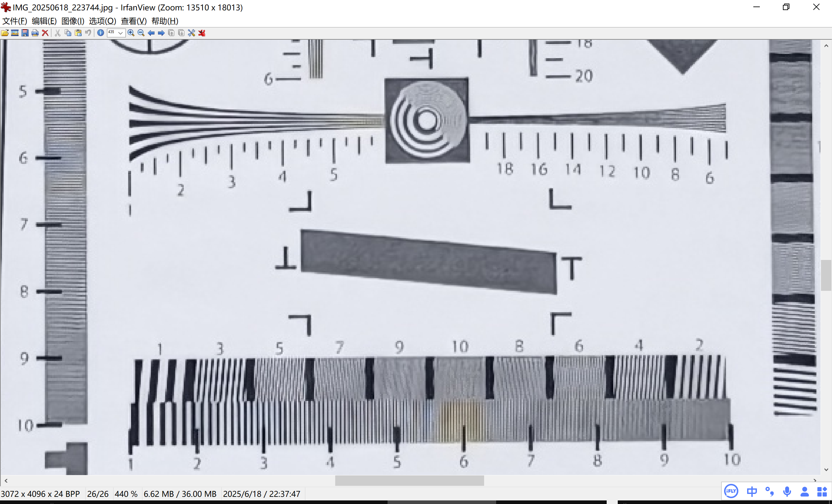Click the horizontal scrollbar thumb
This screenshot has height=504, width=832.
[x=409, y=480]
